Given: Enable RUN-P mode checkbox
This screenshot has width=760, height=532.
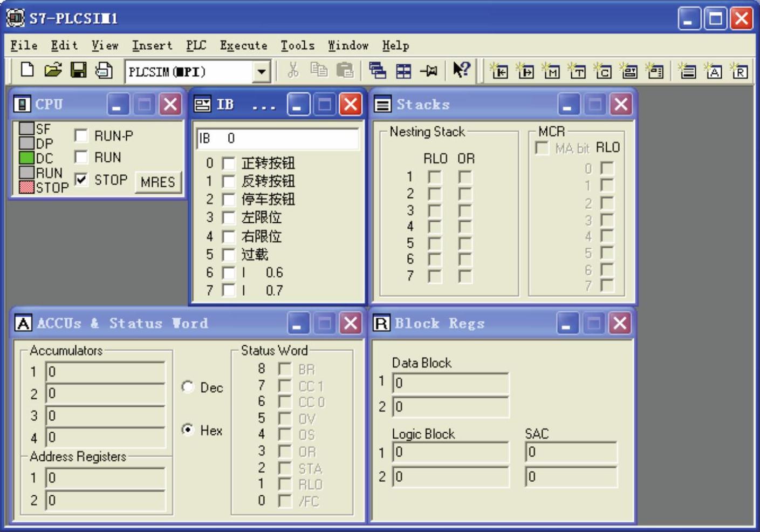Looking at the screenshot, I should 81,135.
